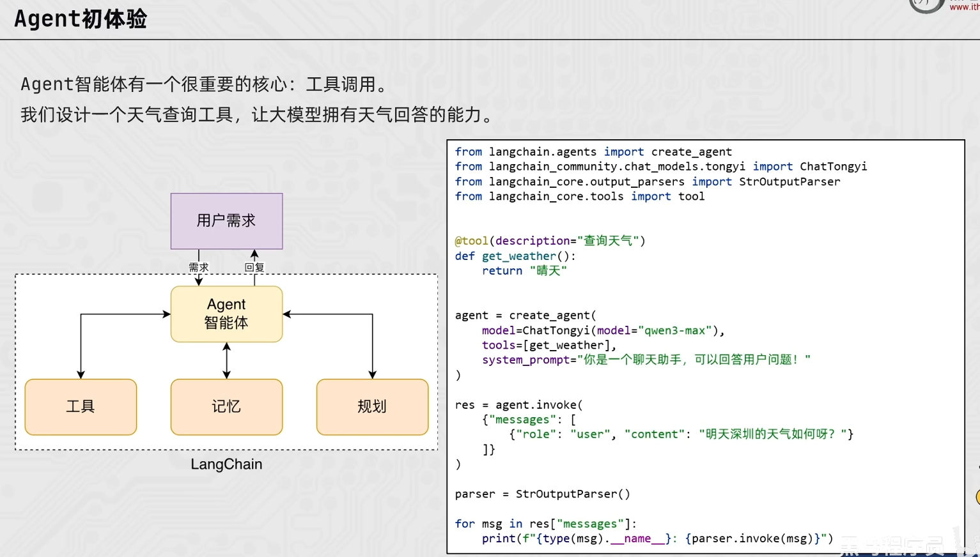Click the print statement in the for loop
980x557 pixels.
coord(657,538)
